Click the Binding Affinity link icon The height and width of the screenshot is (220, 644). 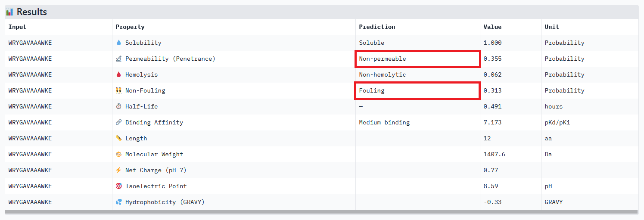tap(119, 122)
